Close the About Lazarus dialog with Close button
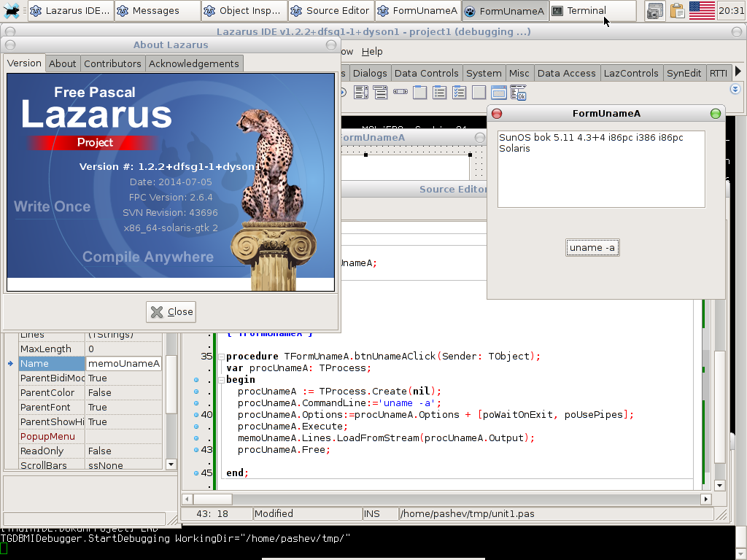 click(x=171, y=312)
